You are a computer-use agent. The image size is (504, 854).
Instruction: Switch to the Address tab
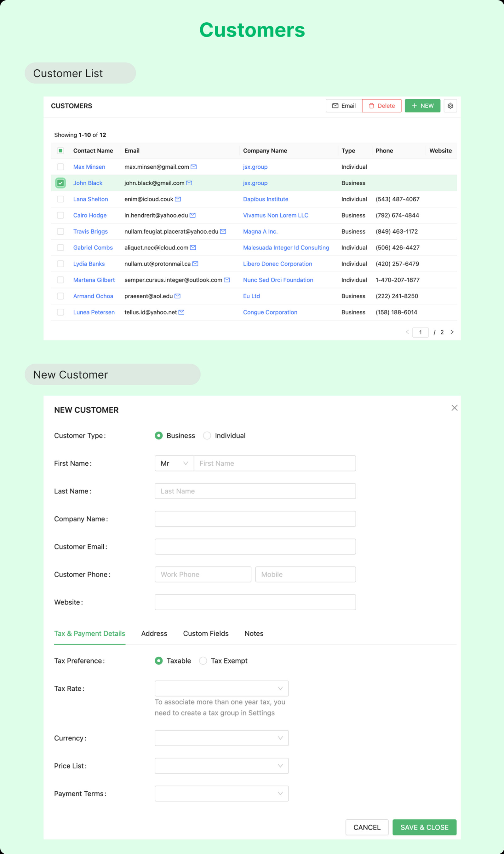click(154, 633)
